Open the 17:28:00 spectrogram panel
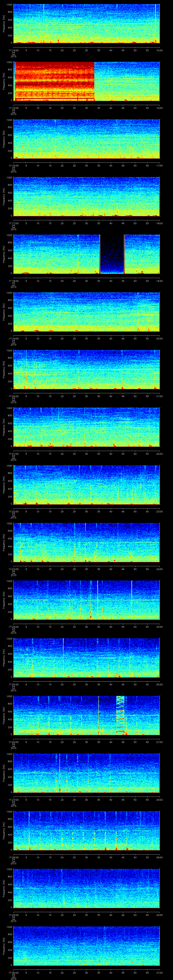This screenshot has width=173, height=980. [86, 831]
